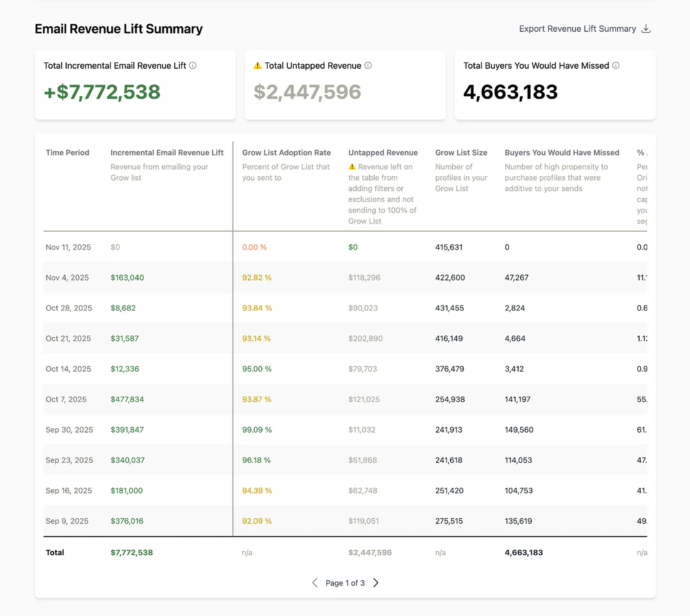This screenshot has height=616, width=690.
Task: Click warning icon in Untapped Revenue column description
Action: (x=352, y=167)
